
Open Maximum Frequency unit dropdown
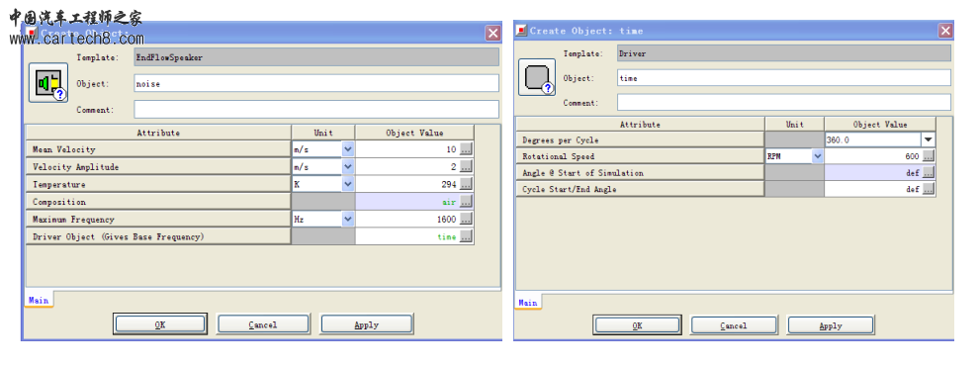click(348, 220)
